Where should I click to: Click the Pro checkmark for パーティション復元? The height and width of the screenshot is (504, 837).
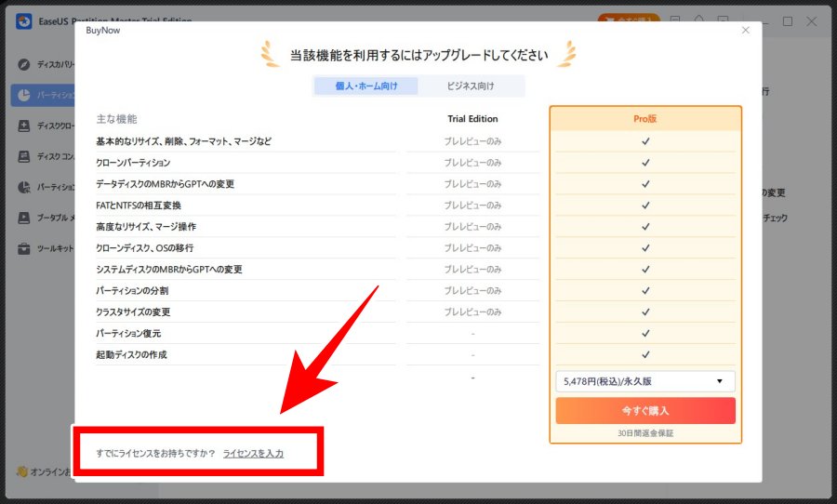coord(645,333)
